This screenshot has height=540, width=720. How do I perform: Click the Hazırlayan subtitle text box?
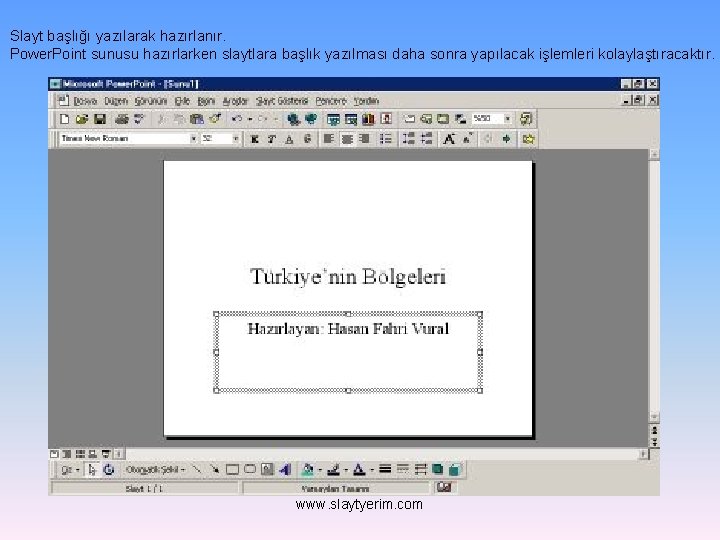348,352
